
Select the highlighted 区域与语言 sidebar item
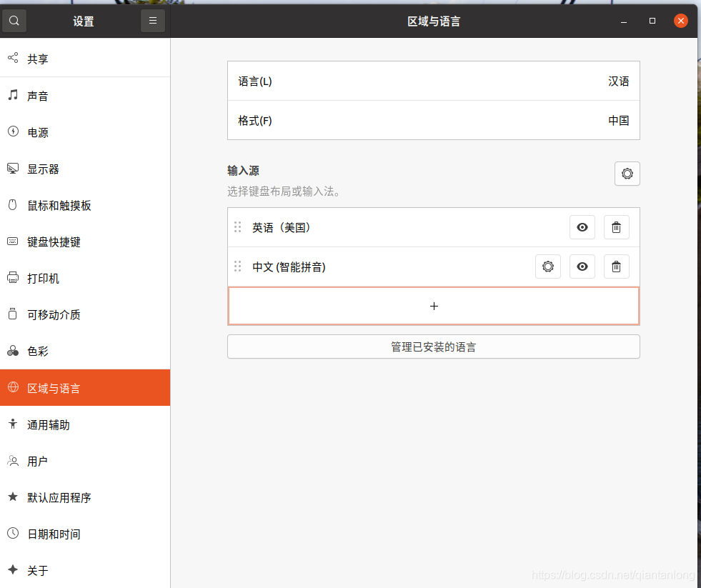click(85, 388)
